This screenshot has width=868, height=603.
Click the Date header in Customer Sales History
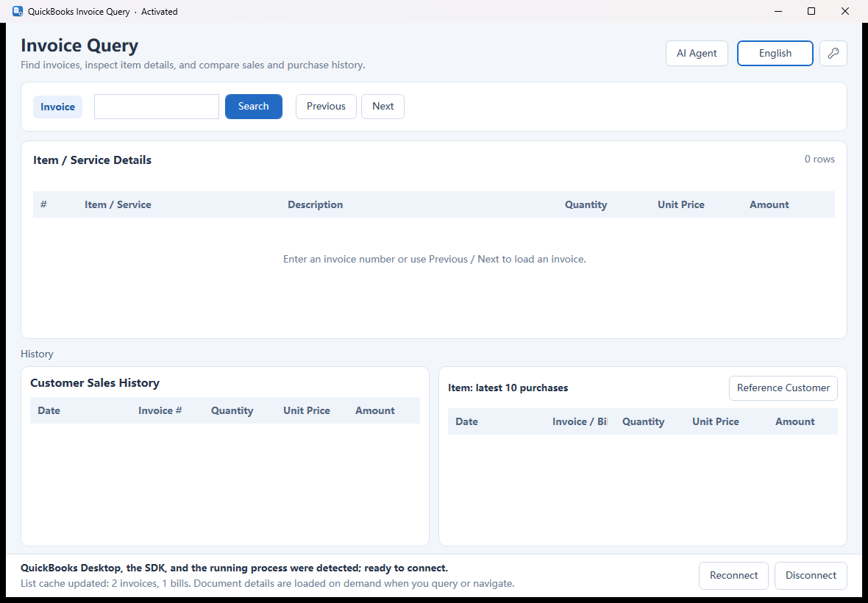click(49, 410)
